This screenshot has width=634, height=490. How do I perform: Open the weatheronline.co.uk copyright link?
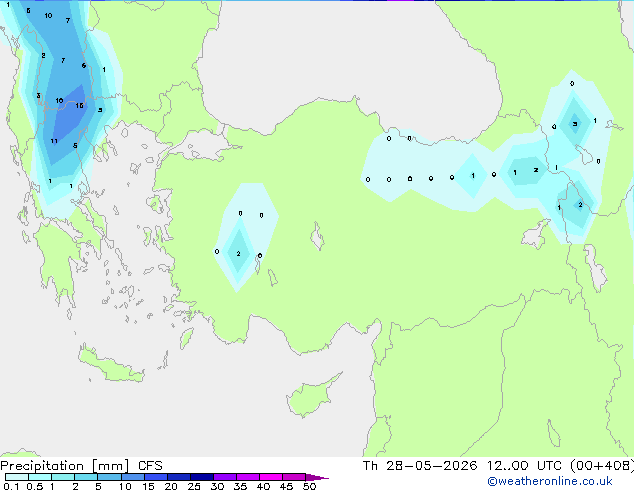pyautogui.click(x=550, y=481)
